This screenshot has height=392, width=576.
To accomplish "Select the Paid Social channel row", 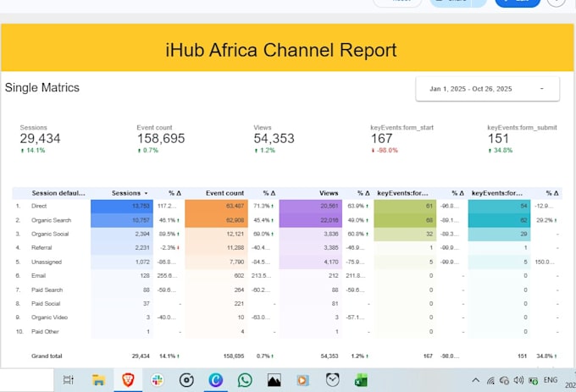I will point(287,304).
